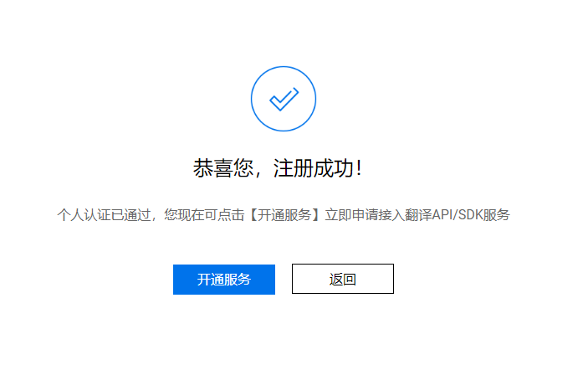Activate the service via 开通服务

coord(224,280)
